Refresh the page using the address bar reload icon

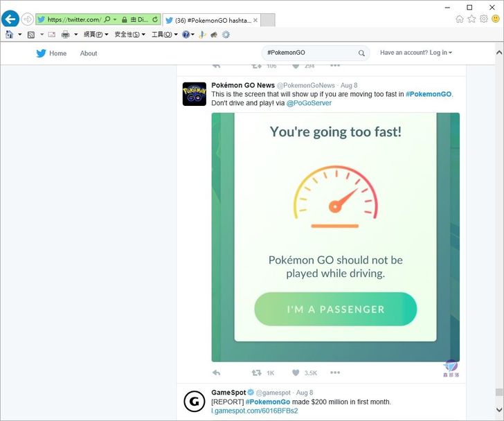pyautogui.click(x=154, y=20)
